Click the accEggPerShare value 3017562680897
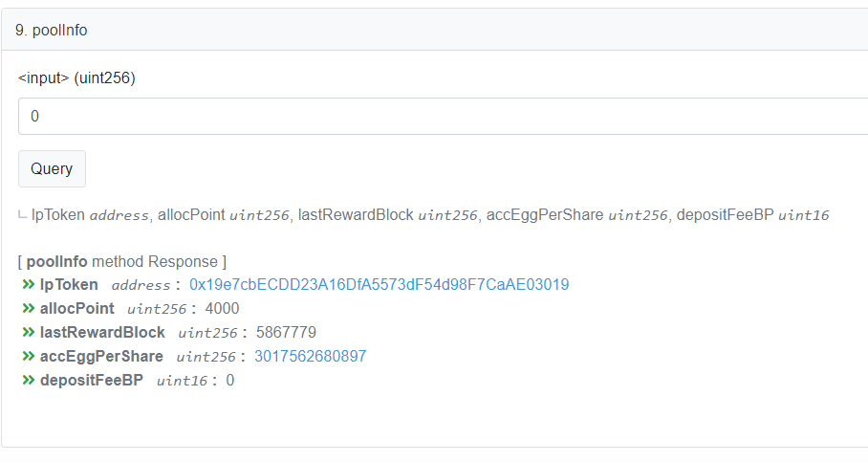 311,356
